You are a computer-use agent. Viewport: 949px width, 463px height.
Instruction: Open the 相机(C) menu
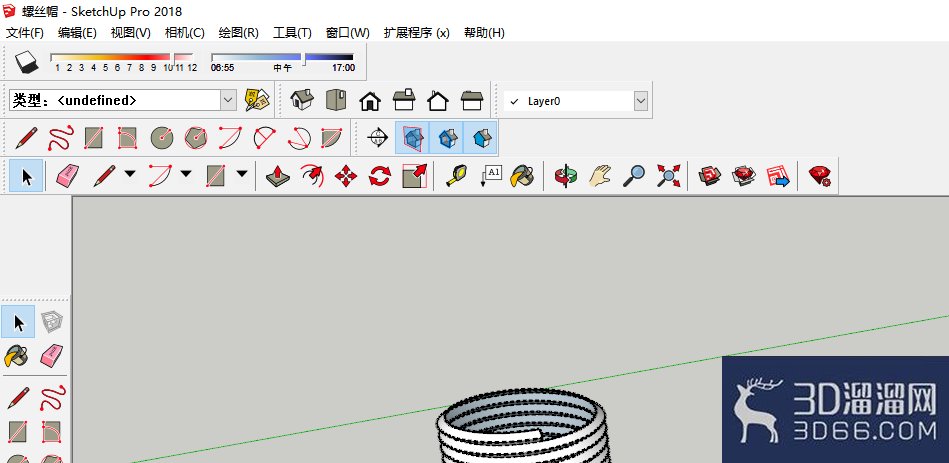[x=185, y=33]
